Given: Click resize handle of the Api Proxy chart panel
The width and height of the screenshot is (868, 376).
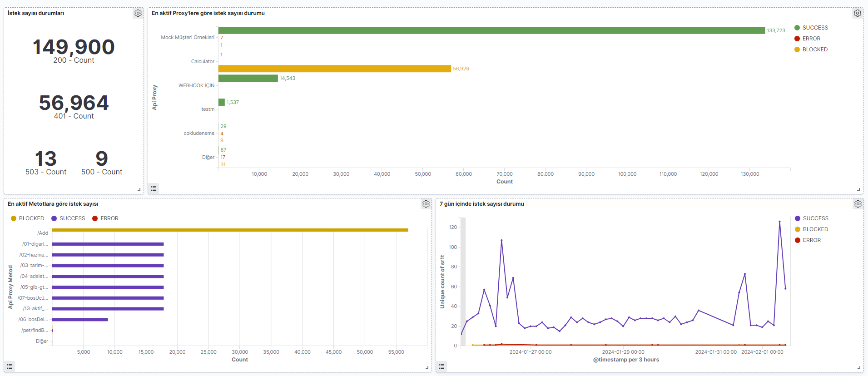Looking at the screenshot, I should 858,189.
